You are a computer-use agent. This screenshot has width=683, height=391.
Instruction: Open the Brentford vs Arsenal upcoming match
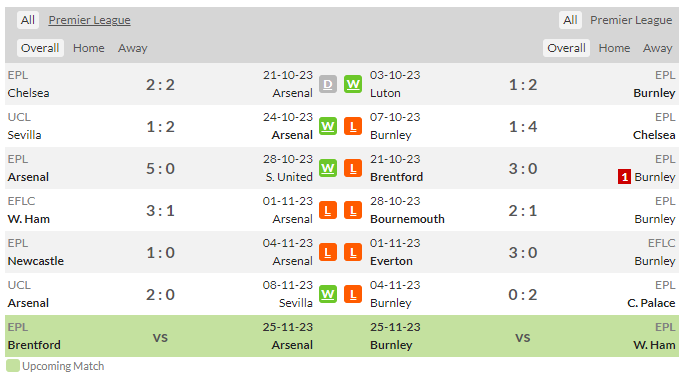[160, 336]
